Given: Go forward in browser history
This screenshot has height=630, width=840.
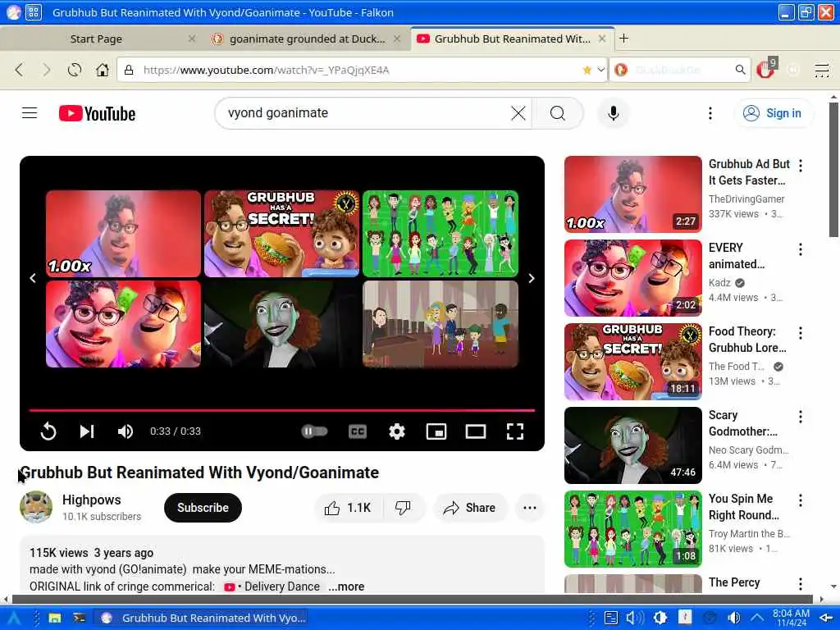Looking at the screenshot, I should pyautogui.click(x=47, y=70).
